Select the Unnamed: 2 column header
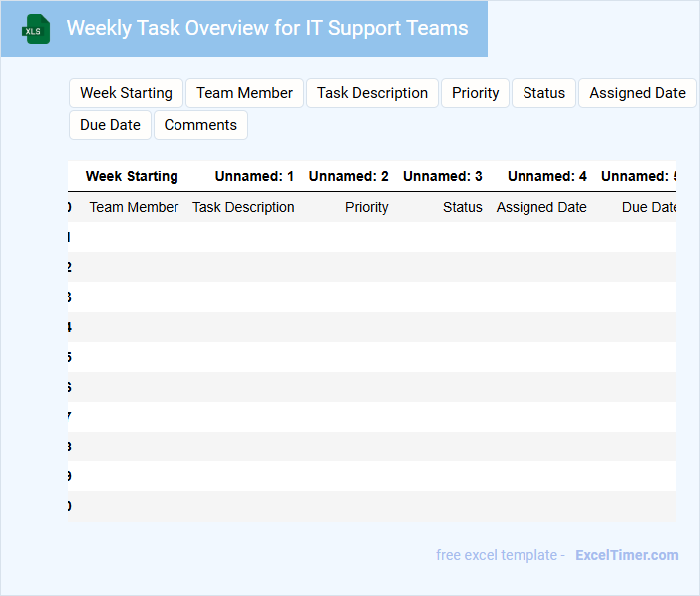700x596 pixels. coord(348,176)
